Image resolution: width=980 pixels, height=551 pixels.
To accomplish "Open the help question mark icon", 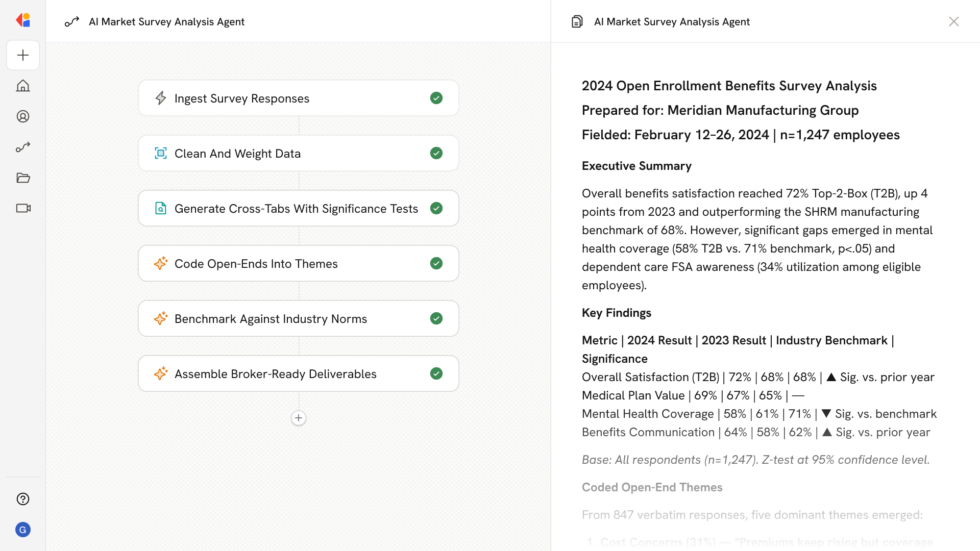I will point(23,499).
